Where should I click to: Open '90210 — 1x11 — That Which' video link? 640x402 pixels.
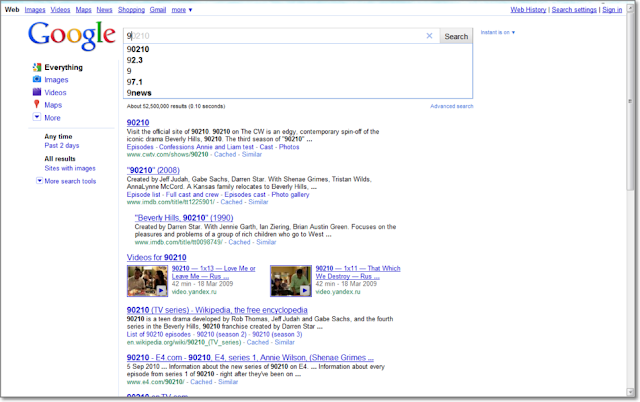pyautogui.click(x=358, y=269)
